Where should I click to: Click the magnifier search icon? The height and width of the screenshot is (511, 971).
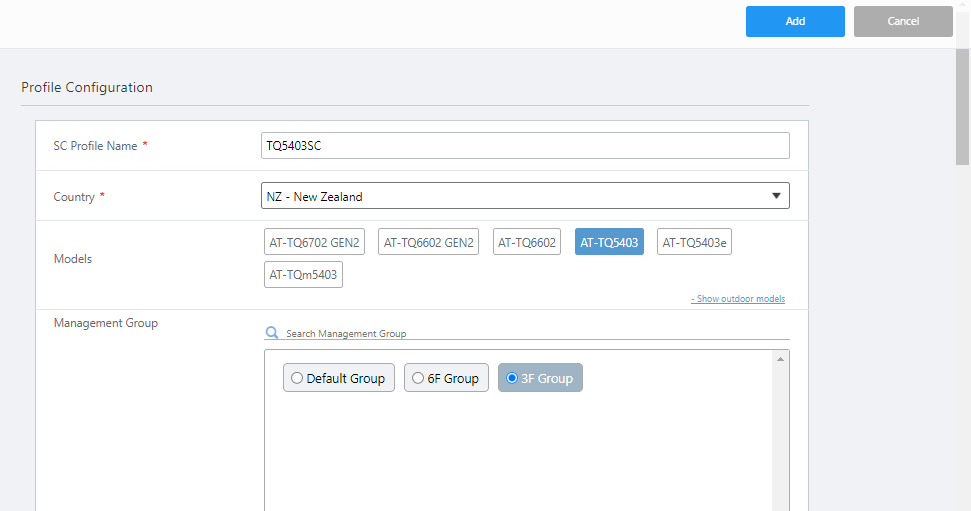pos(272,333)
